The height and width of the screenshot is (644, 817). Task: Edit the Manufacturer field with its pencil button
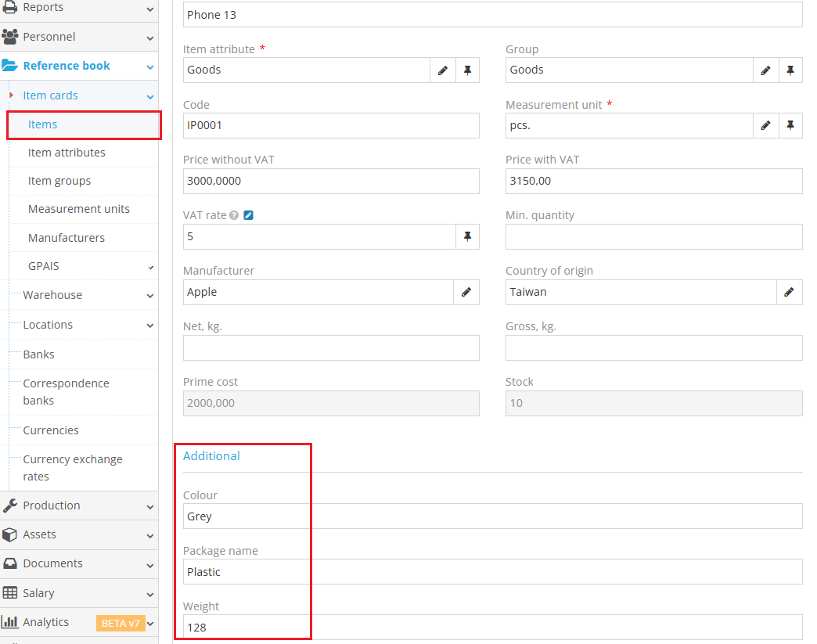(465, 292)
